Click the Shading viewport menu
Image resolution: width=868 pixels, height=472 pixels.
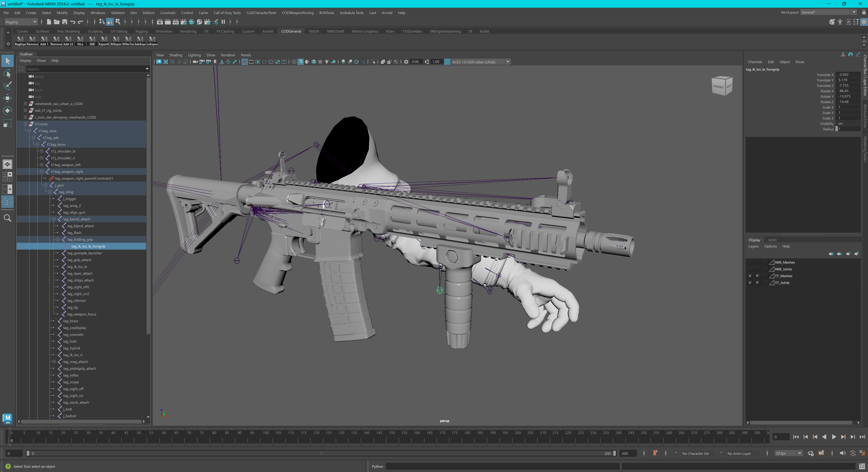[x=175, y=55]
